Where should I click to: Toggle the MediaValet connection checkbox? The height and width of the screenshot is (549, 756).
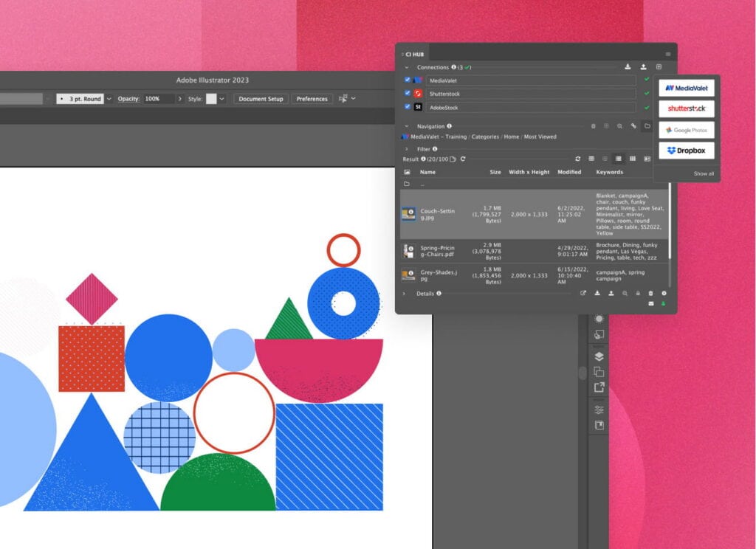click(x=407, y=80)
